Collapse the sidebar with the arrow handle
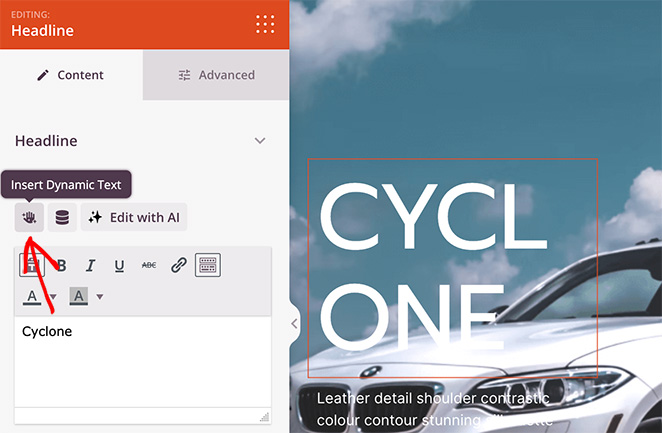The width and height of the screenshot is (662, 433). pyautogui.click(x=293, y=323)
